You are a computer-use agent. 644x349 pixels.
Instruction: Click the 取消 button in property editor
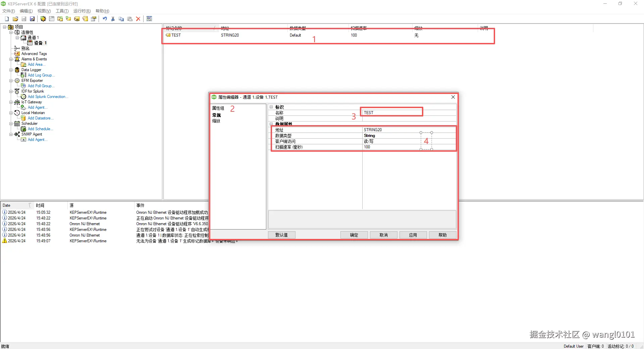click(383, 235)
